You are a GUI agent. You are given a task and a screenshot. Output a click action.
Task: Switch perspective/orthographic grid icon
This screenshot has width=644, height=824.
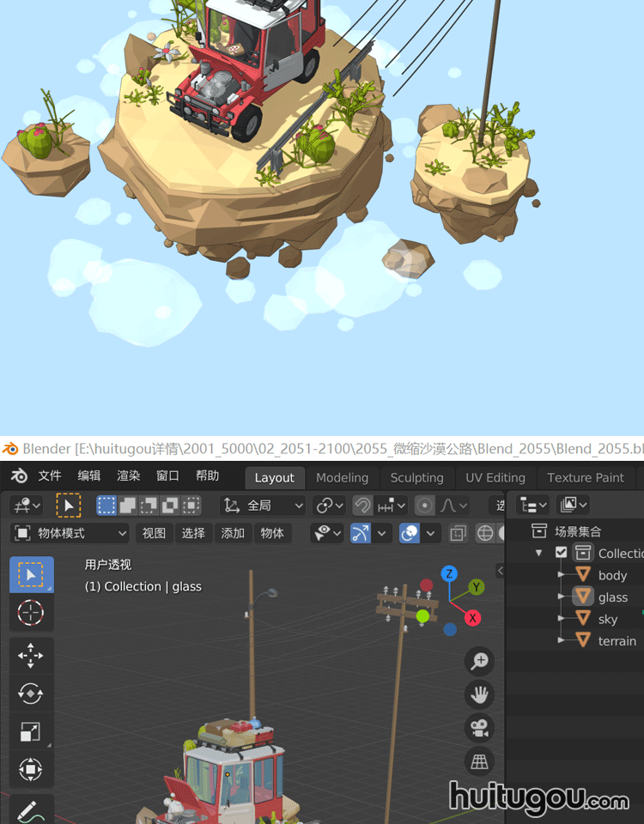pyautogui.click(x=479, y=761)
